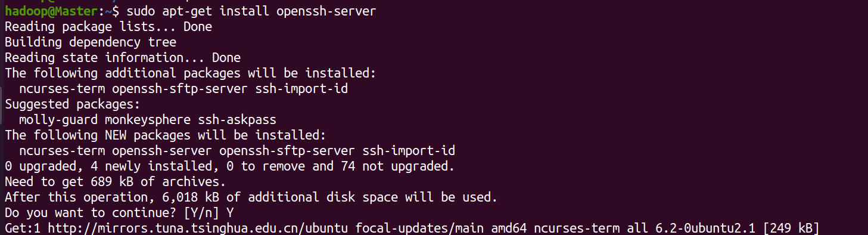Click the 'following NEW packages' heading line
The width and height of the screenshot is (868, 235).
[x=166, y=135]
